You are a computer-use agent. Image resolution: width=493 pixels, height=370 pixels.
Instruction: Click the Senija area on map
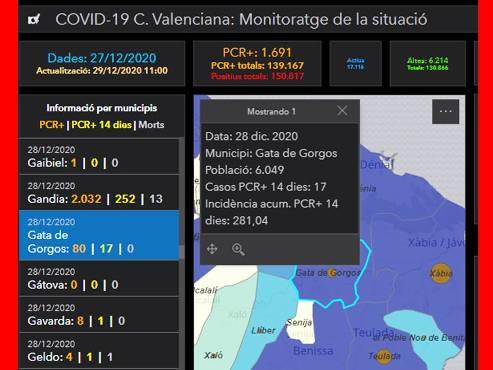301,322
